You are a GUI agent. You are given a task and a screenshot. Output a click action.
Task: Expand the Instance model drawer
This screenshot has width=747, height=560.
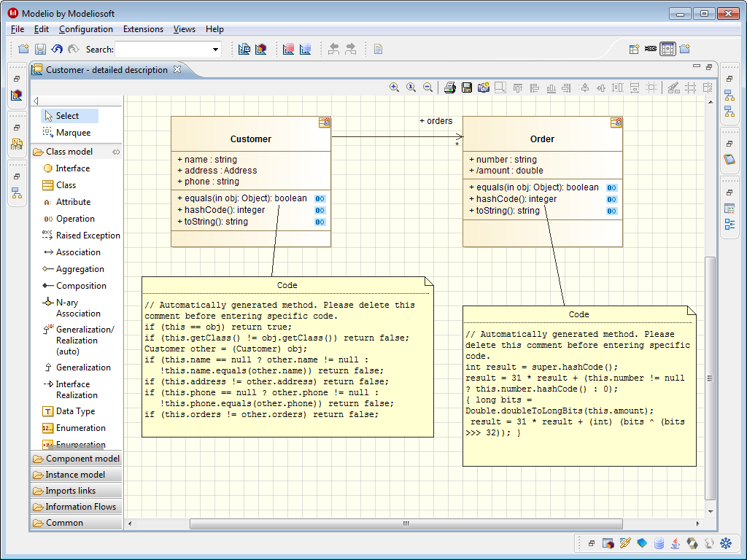[76, 475]
